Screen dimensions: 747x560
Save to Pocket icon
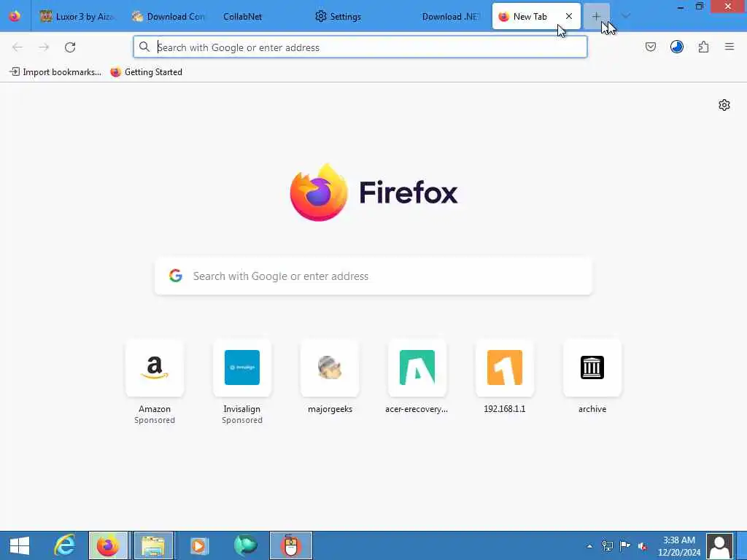pyautogui.click(x=651, y=47)
